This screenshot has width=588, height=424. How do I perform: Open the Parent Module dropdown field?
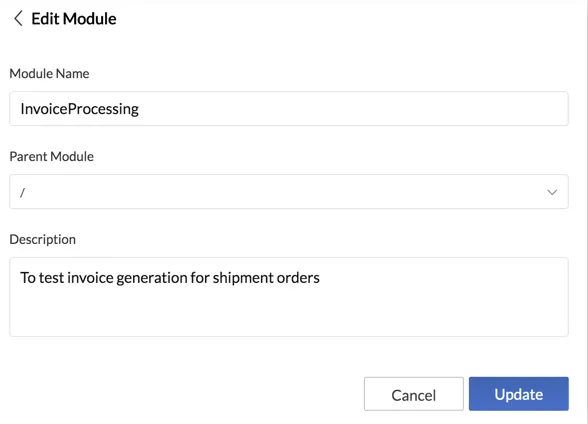[x=289, y=192]
